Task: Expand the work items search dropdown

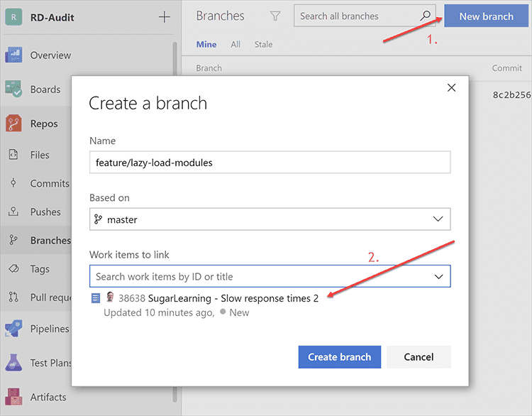Action: tap(438, 276)
